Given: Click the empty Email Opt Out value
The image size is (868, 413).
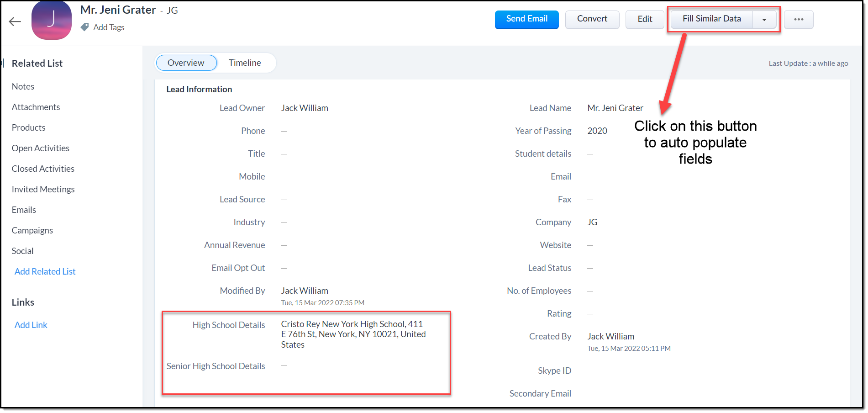Looking at the screenshot, I should click(x=284, y=268).
